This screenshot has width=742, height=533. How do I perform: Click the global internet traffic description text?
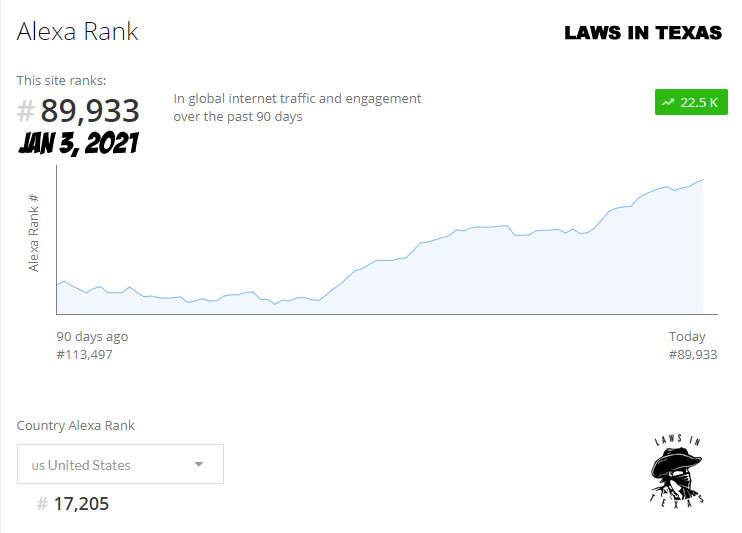[x=297, y=107]
